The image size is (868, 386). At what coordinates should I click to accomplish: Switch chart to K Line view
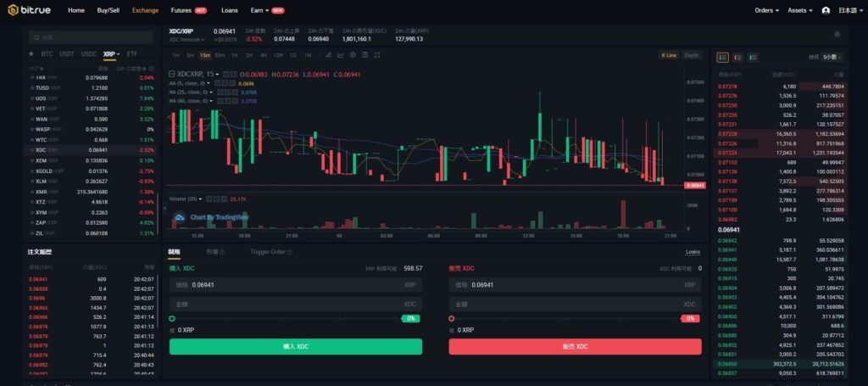[x=669, y=55]
